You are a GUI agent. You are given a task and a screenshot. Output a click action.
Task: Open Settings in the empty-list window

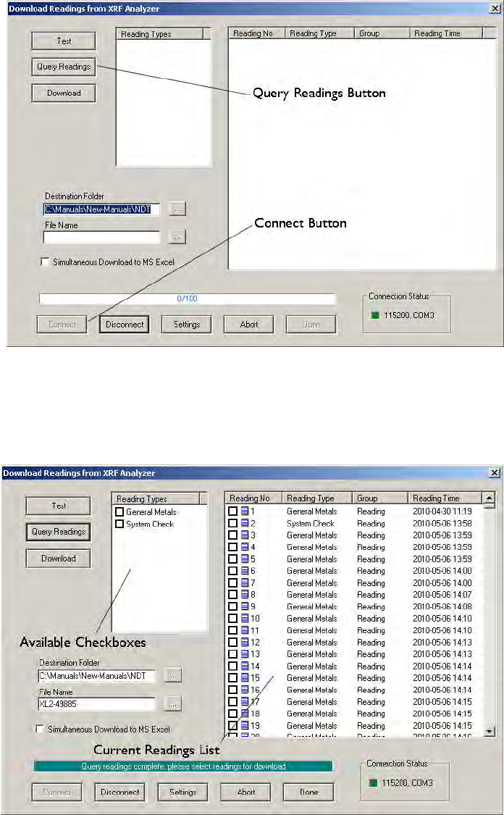[187, 325]
